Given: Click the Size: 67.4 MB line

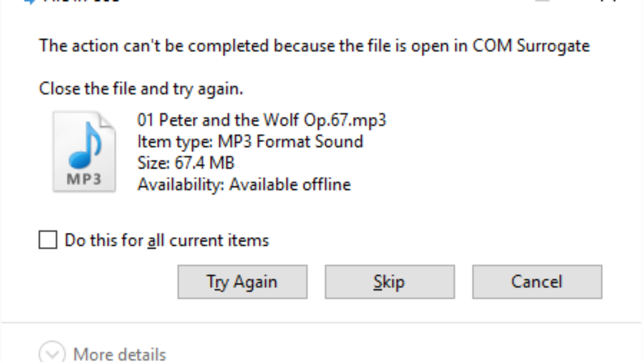Looking at the screenshot, I should [186, 162].
